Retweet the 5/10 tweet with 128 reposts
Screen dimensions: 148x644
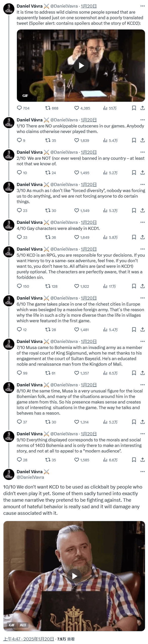pyautogui.click(x=51, y=286)
